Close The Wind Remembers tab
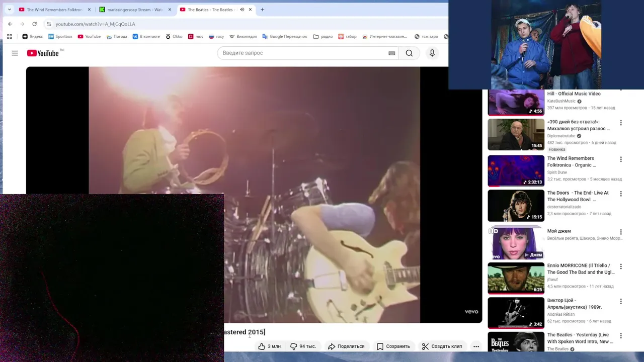644x362 pixels. tap(89, 10)
